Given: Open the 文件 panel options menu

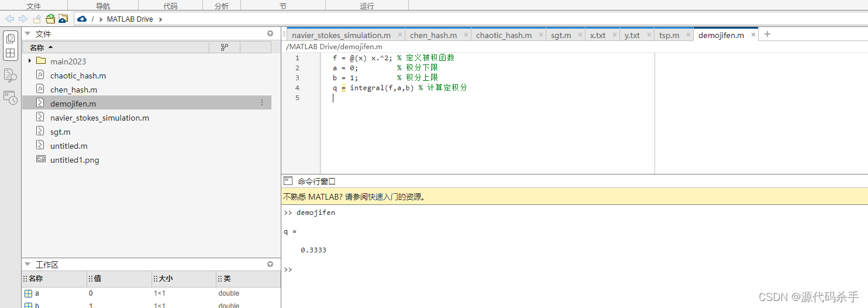Looking at the screenshot, I should [x=270, y=34].
